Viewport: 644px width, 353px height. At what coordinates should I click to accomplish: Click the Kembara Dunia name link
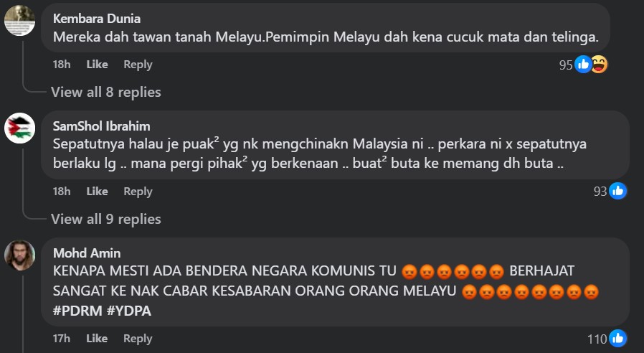tap(97, 19)
